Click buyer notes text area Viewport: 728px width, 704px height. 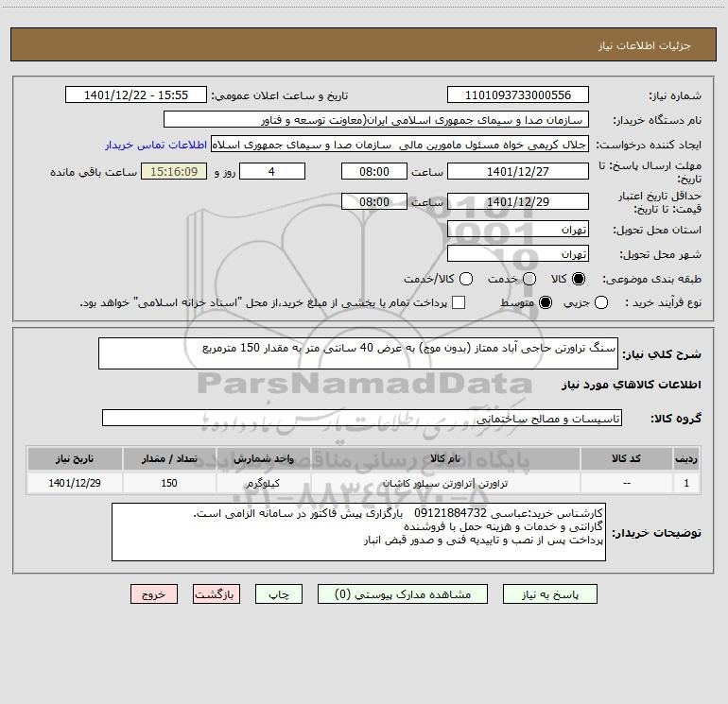[359, 532]
